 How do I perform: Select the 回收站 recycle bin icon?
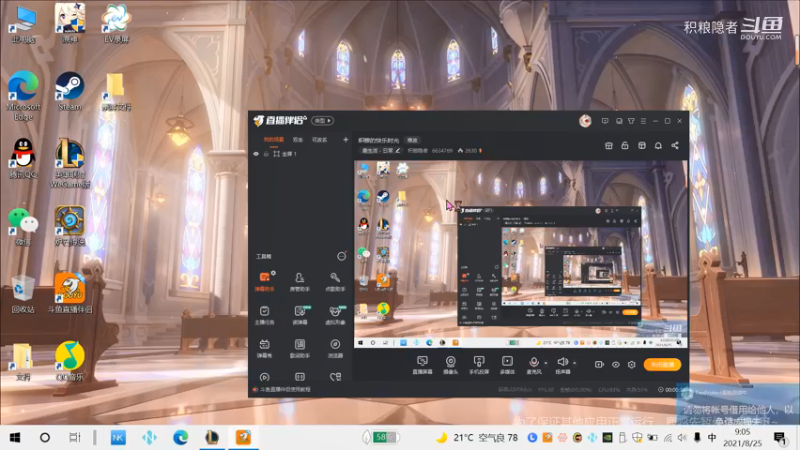point(23,293)
